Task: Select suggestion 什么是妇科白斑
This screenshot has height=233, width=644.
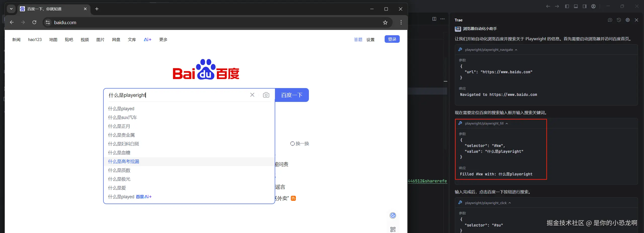Action: pos(189,144)
